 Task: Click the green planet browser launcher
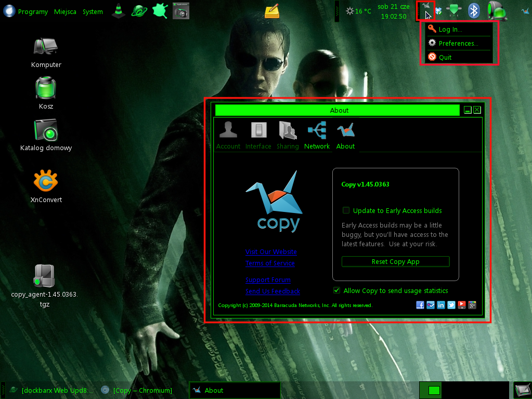[139, 10]
